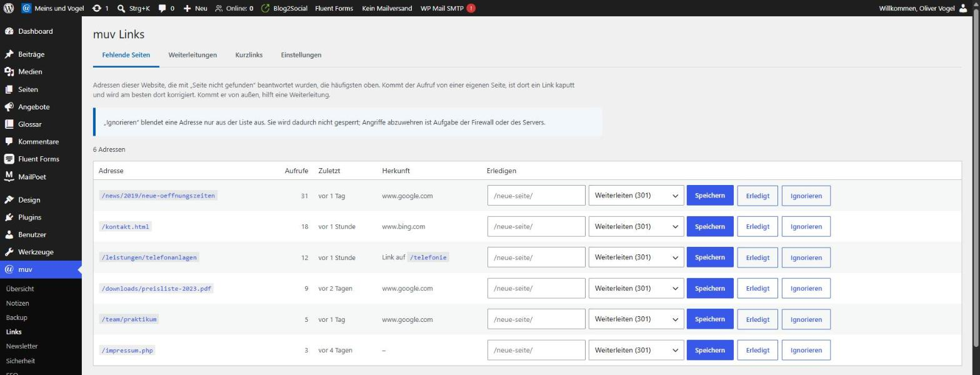Click the Plugins plug icon

pyautogui.click(x=9, y=217)
